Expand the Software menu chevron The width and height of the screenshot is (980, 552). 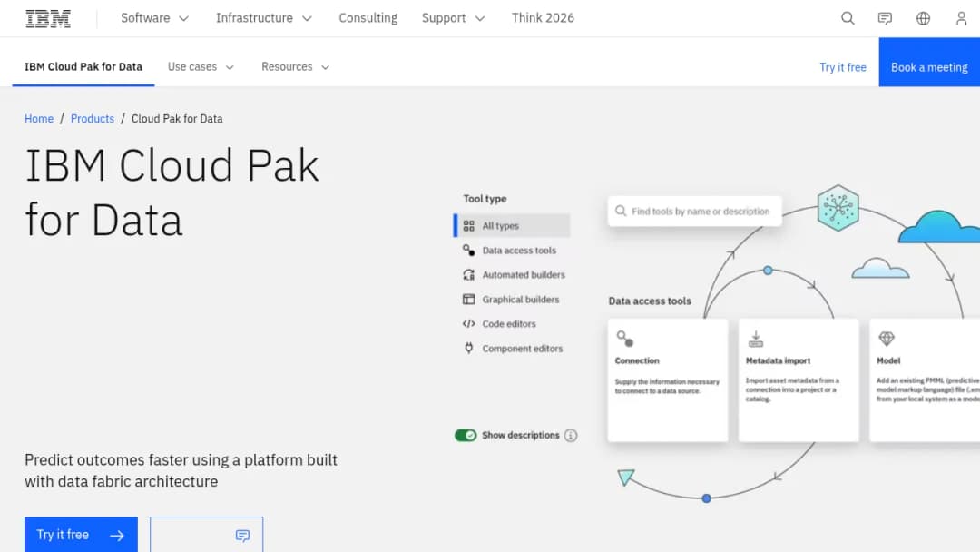pyautogui.click(x=183, y=19)
